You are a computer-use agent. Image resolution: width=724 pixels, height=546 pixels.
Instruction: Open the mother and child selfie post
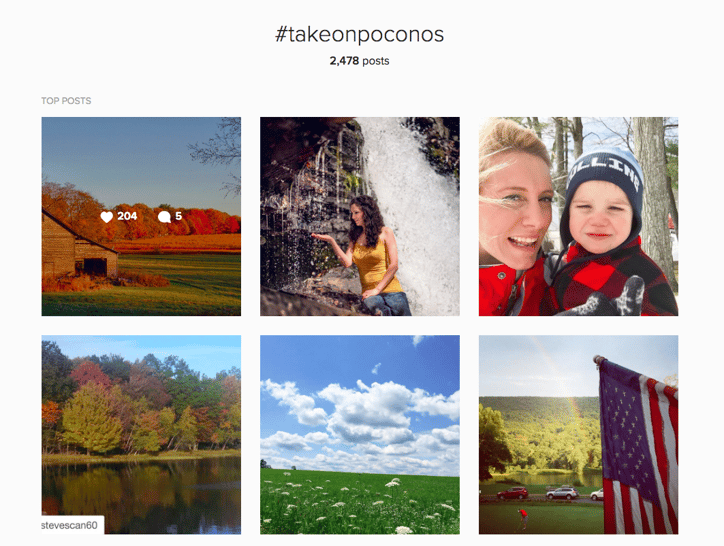(579, 217)
